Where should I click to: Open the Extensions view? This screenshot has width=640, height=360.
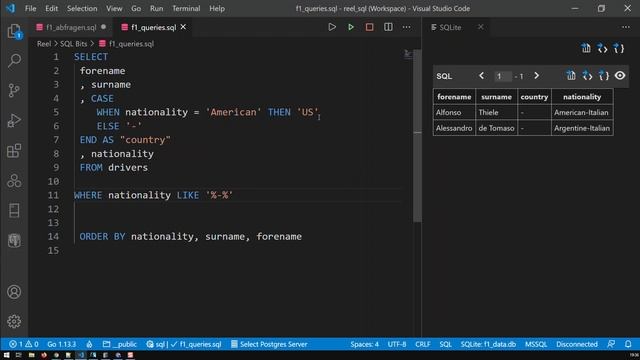pos(14,151)
